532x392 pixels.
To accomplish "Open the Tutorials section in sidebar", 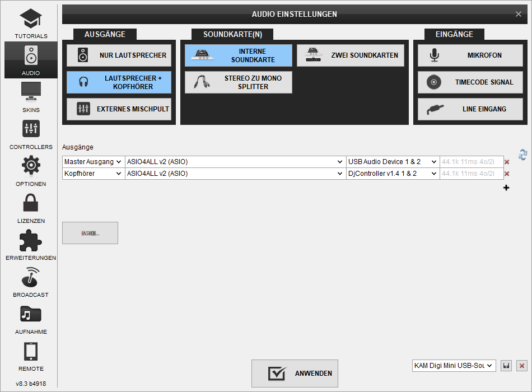I will click(31, 24).
